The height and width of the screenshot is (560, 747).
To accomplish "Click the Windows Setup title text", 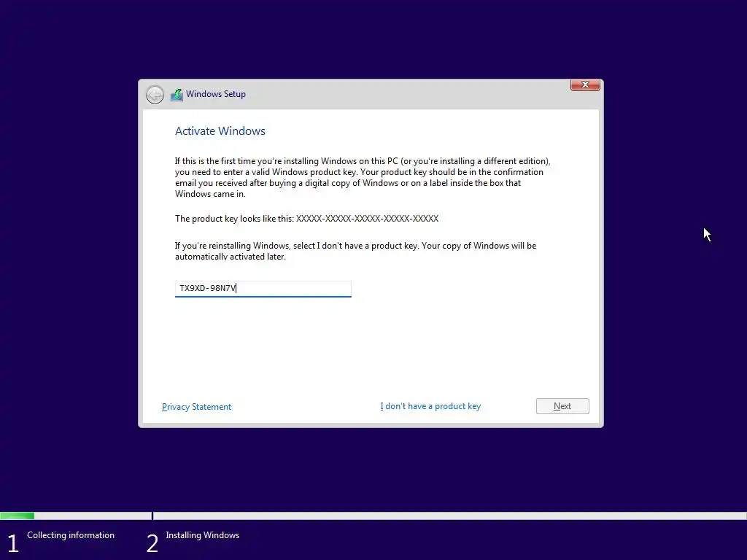I will pos(216,94).
